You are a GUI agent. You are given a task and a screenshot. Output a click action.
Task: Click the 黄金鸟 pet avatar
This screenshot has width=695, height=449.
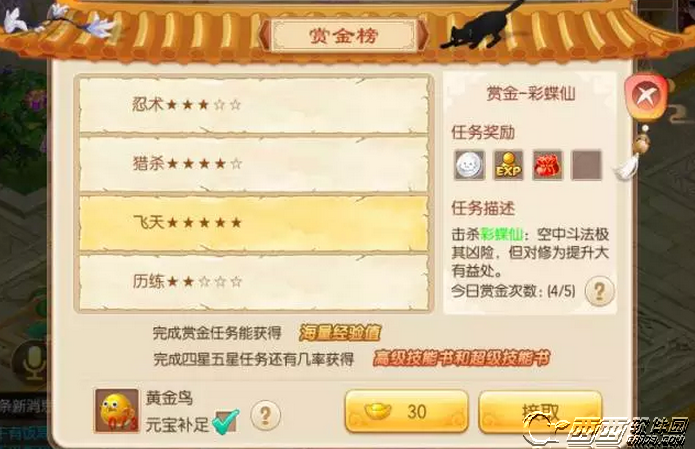click(x=117, y=411)
